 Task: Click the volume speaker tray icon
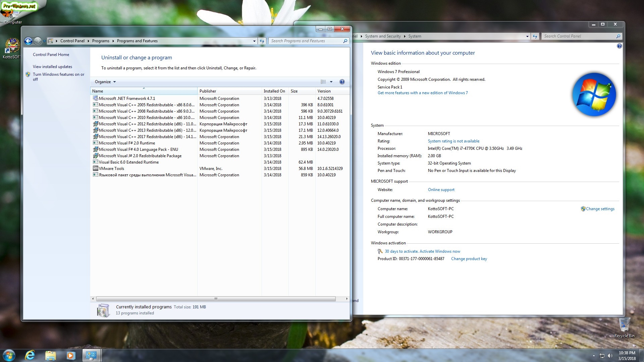tap(610, 356)
